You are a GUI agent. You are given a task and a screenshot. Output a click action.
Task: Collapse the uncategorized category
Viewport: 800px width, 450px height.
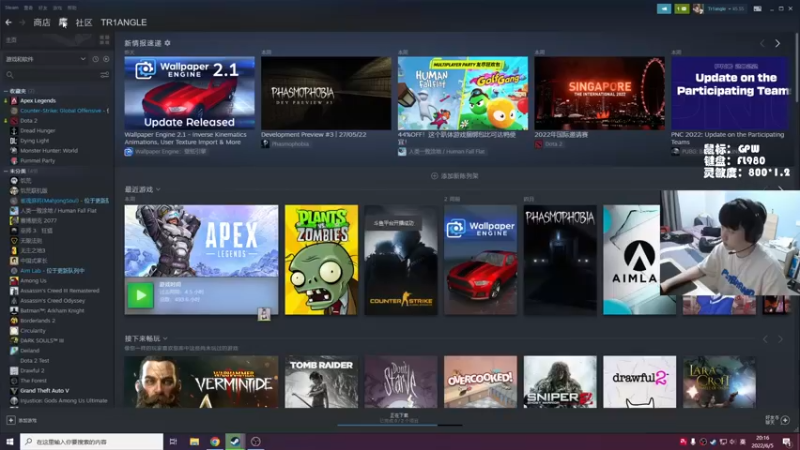point(6,171)
